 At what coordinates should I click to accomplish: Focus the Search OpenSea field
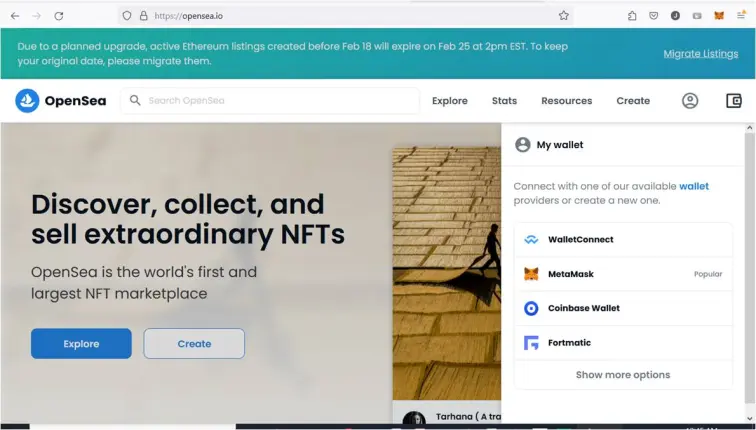pyautogui.click(x=270, y=101)
